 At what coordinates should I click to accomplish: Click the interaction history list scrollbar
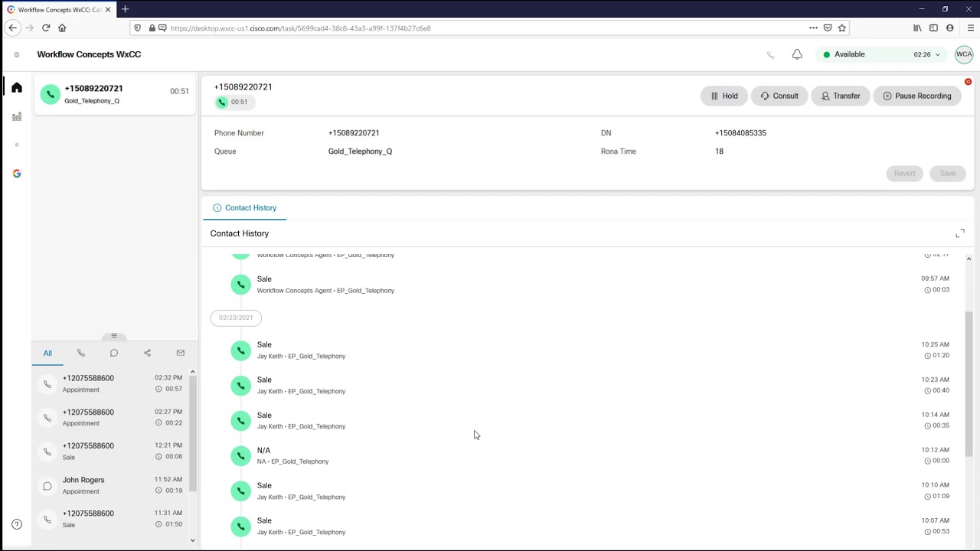pos(193,433)
